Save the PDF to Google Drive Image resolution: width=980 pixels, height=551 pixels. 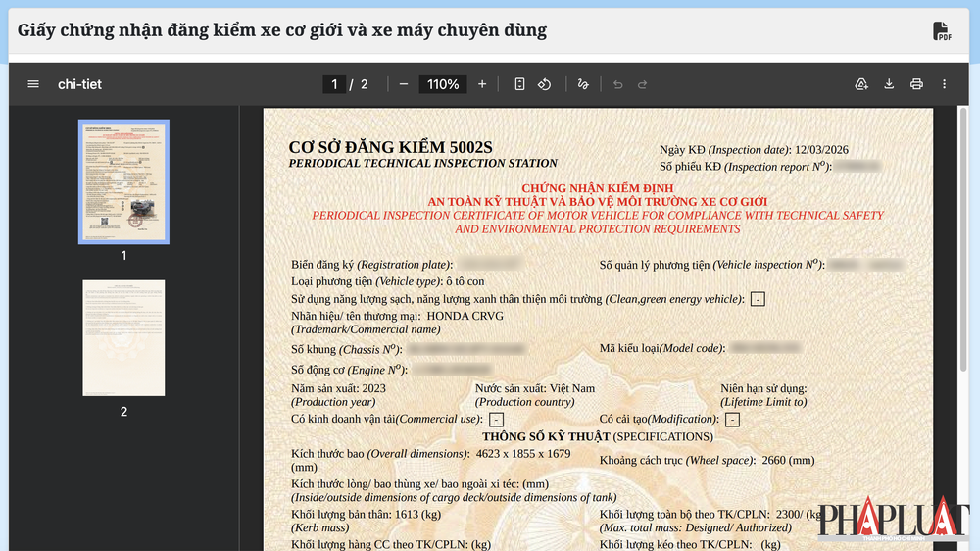coord(861,84)
